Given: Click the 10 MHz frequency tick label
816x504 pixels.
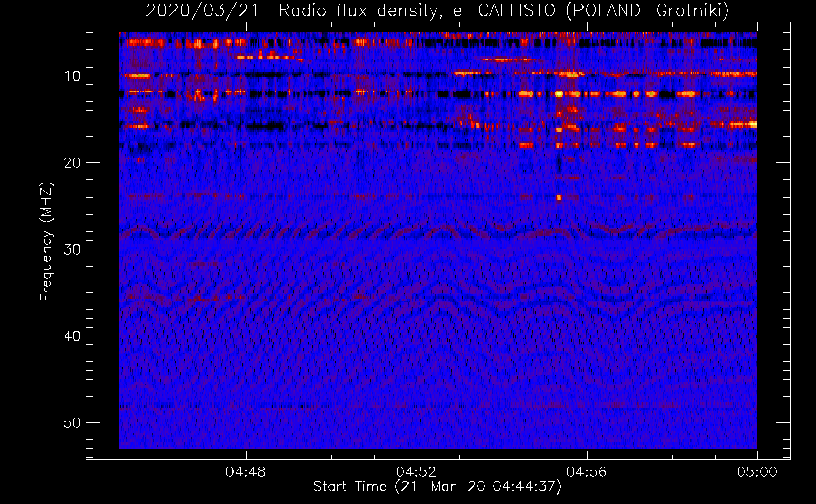Looking at the screenshot, I should (73, 76).
